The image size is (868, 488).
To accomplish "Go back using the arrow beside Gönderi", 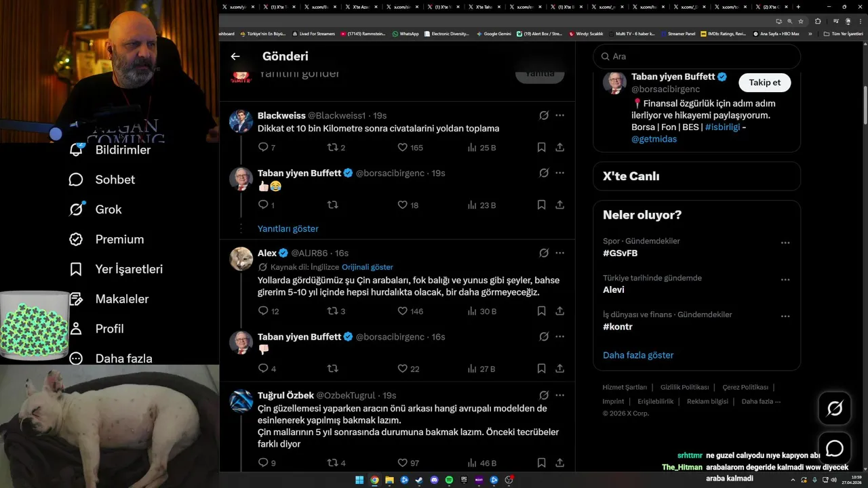I will coord(235,56).
